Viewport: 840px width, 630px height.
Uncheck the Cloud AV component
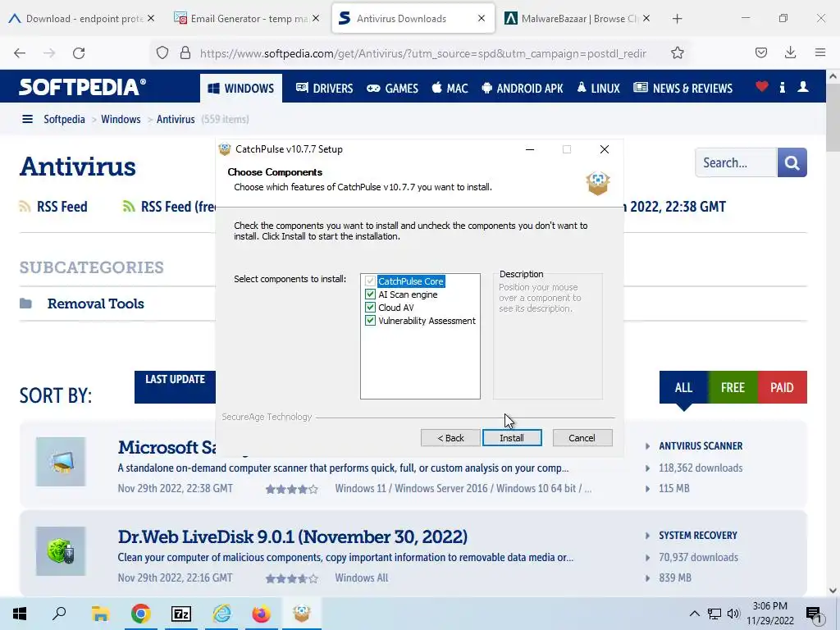(370, 307)
